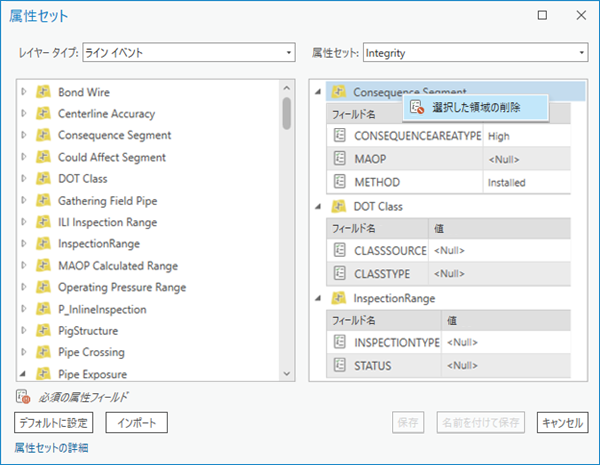The image size is (600, 465).
Task: Click the INSPECTIONTYPE field icon
Action: coord(339,342)
